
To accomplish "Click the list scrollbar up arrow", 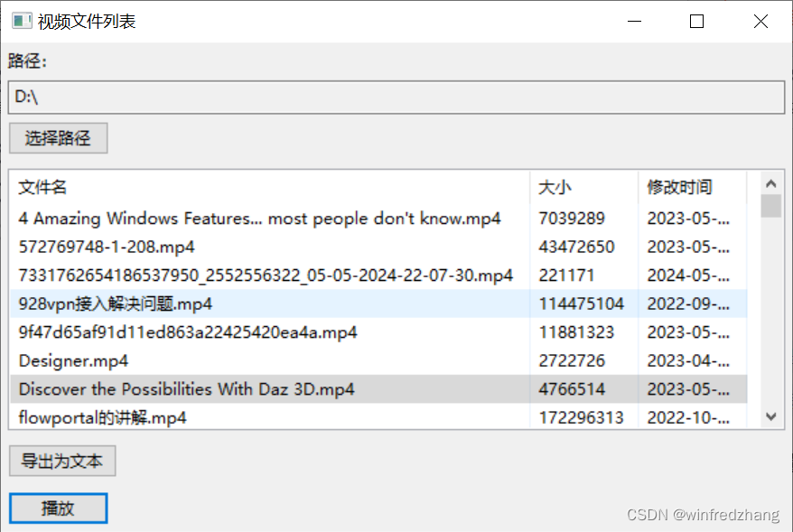I will pos(770,183).
